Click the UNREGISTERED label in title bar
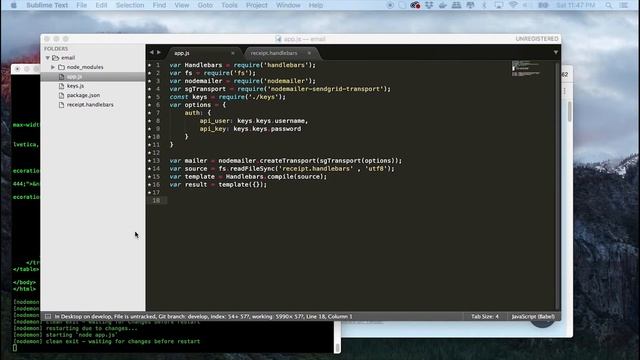The width and height of the screenshot is (640, 360). pyautogui.click(x=537, y=39)
